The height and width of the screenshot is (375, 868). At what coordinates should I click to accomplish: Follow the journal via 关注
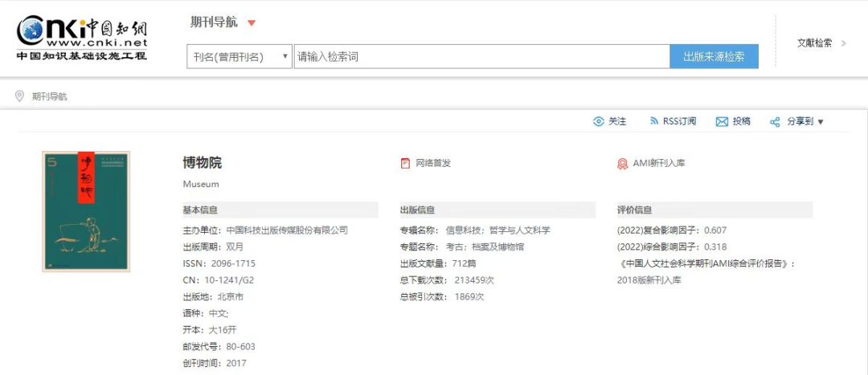(617, 122)
